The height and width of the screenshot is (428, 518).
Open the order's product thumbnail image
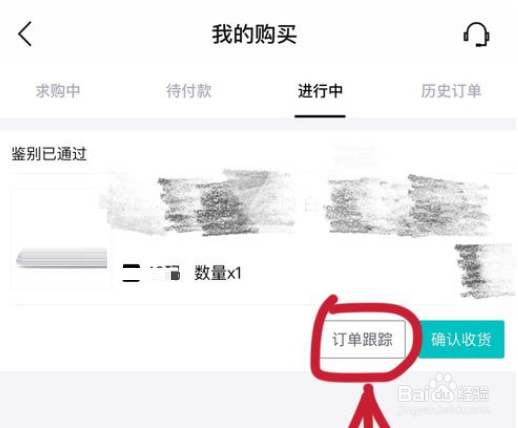click(x=61, y=239)
